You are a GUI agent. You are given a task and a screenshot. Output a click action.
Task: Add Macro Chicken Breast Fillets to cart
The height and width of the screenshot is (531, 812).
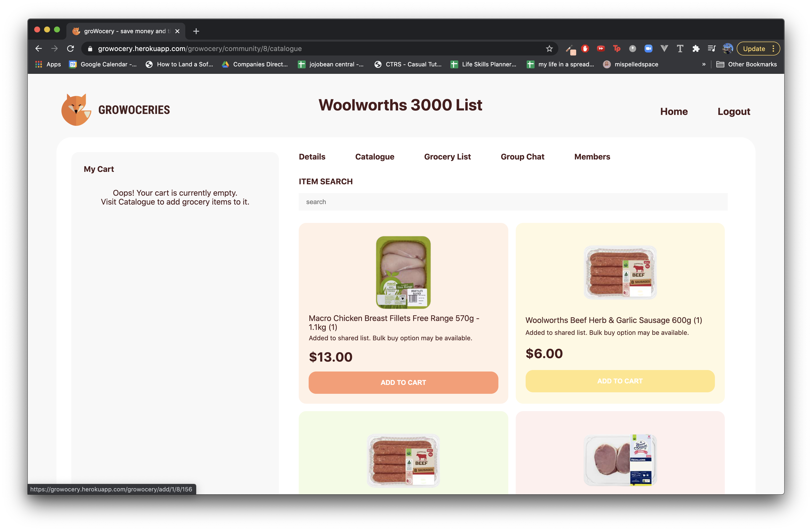[403, 383]
